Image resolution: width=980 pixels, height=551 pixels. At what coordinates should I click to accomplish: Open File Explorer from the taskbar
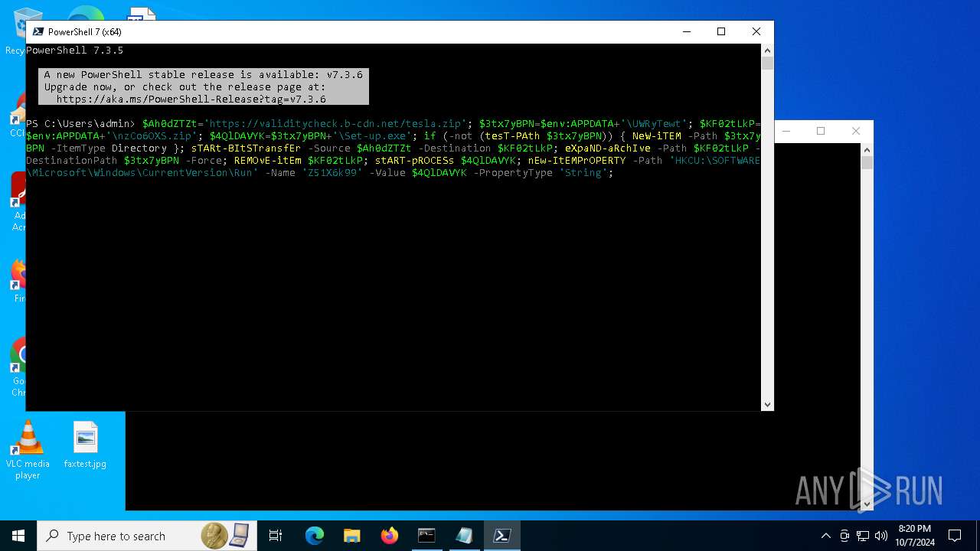[351, 536]
